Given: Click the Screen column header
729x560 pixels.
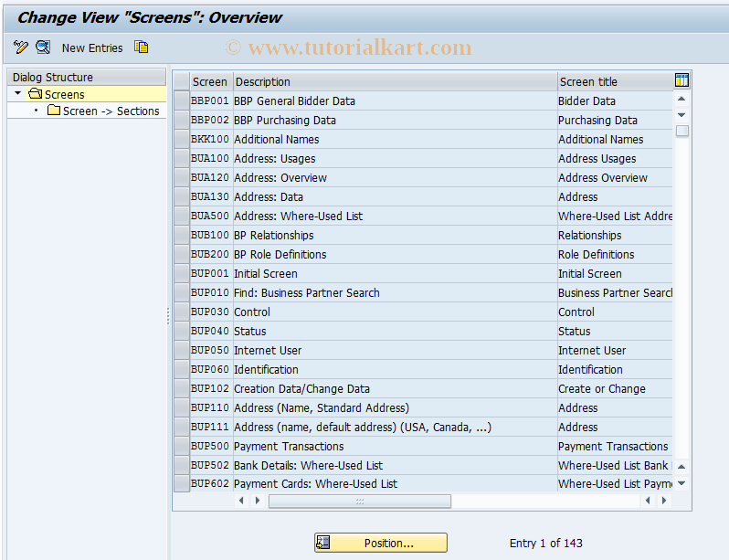Looking at the screenshot, I should click(211, 81).
